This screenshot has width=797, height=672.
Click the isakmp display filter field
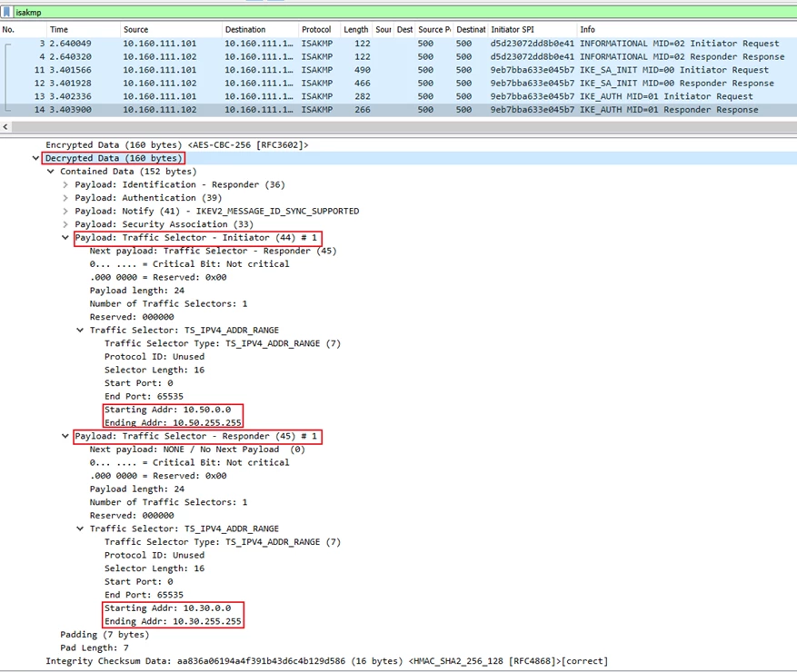tap(404, 12)
